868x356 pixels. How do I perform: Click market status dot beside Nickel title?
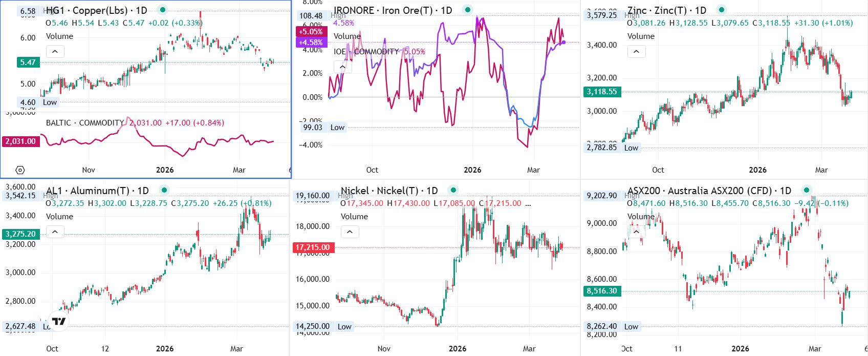(453, 190)
